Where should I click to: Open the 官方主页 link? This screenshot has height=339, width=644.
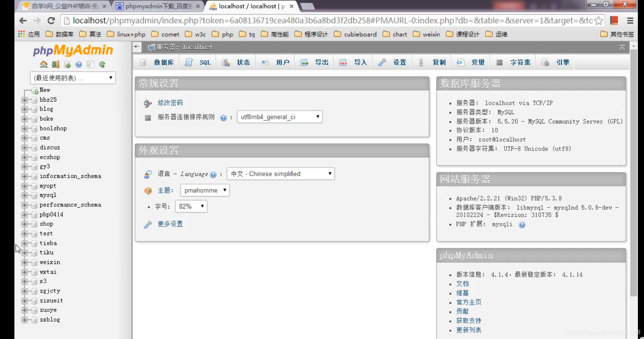coord(469,302)
